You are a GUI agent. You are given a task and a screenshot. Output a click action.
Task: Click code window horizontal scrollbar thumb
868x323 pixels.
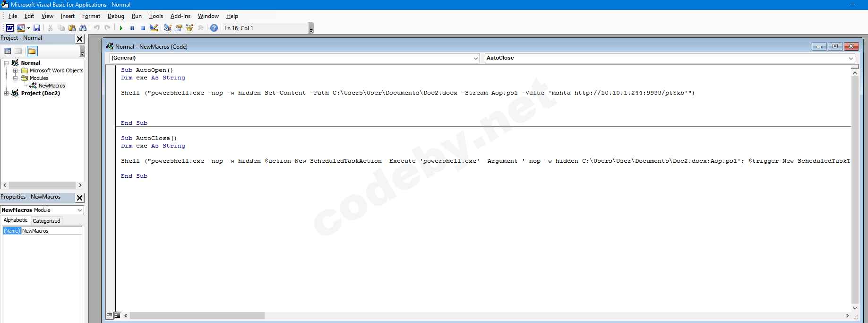(x=197, y=315)
